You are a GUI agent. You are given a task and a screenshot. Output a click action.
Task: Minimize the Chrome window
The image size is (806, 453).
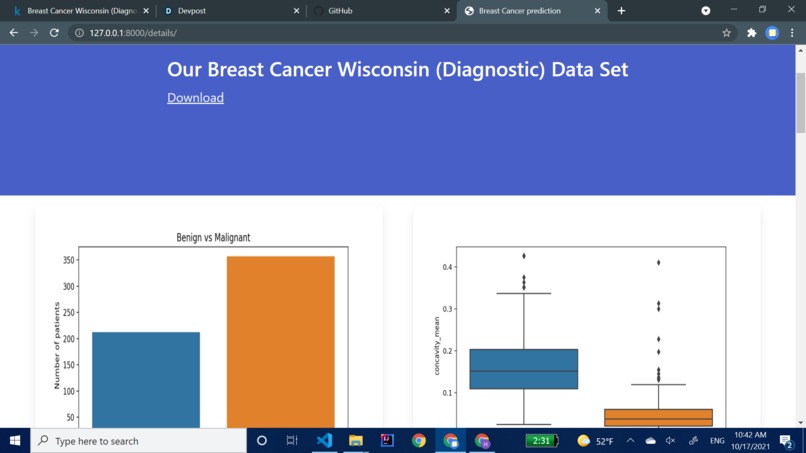point(734,10)
